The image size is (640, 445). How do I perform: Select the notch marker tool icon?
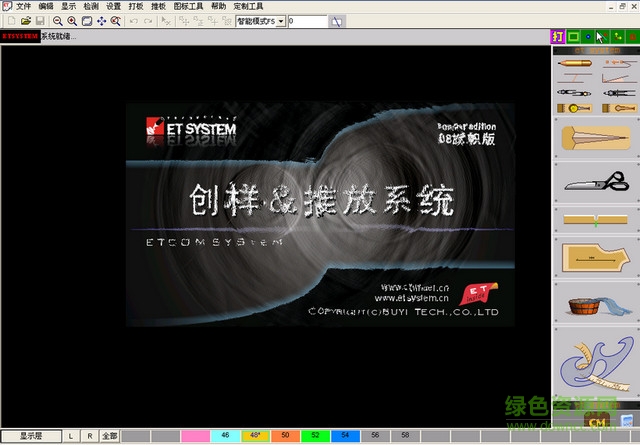pos(596,220)
